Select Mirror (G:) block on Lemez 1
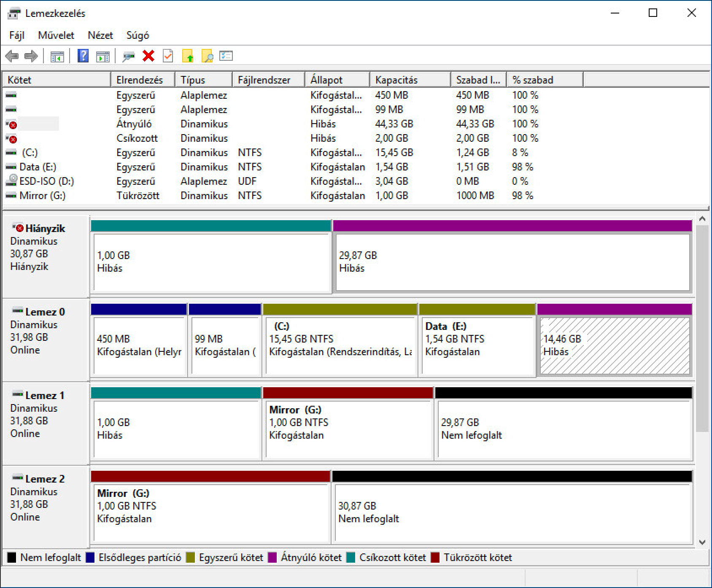 point(348,429)
